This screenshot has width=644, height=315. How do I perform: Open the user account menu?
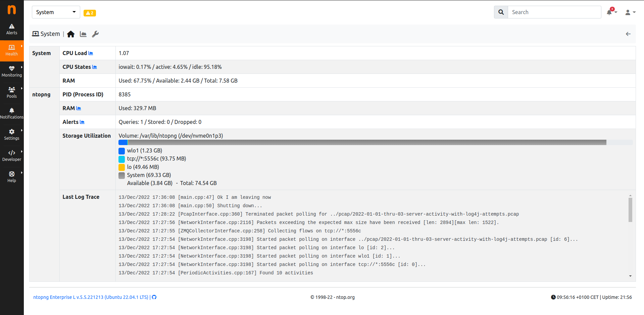pos(630,12)
